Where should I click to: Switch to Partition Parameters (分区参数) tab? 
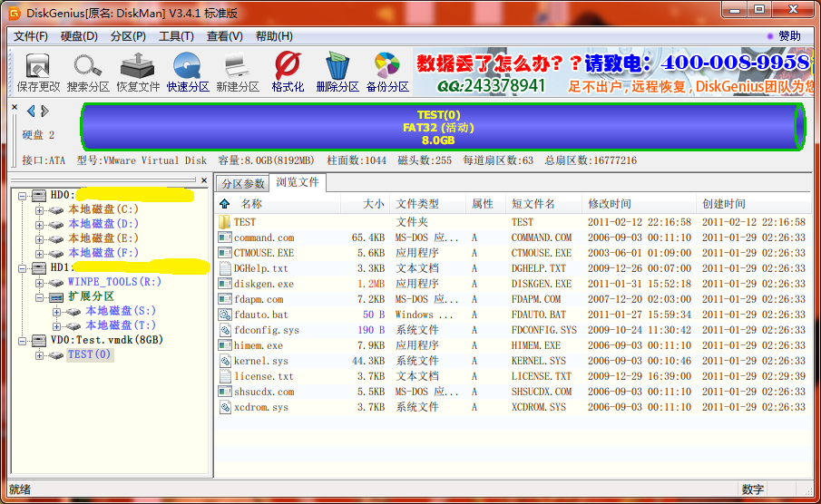pyautogui.click(x=243, y=184)
